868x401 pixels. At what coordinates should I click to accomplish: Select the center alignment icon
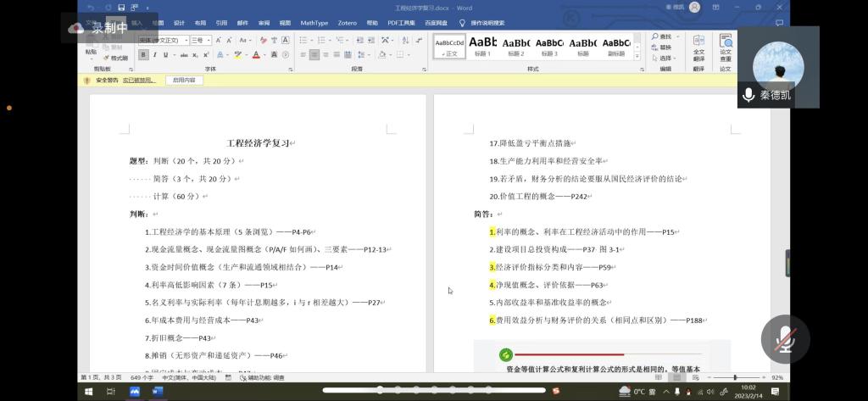[x=314, y=55]
